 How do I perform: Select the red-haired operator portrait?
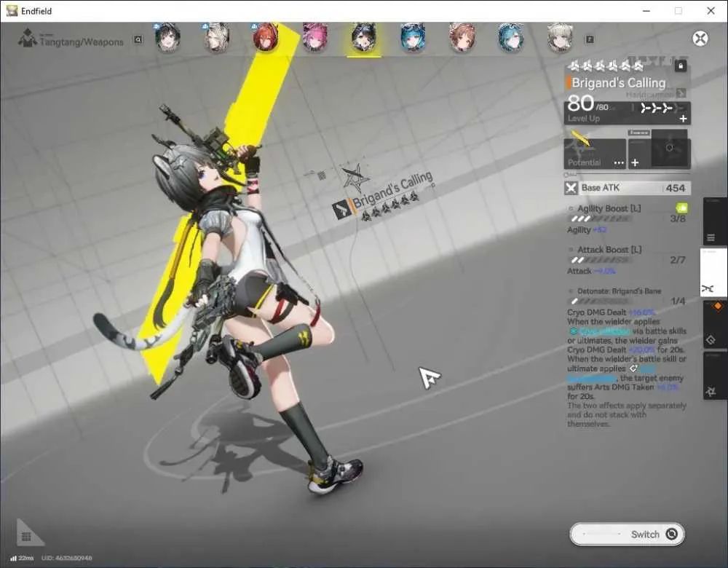[x=266, y=37]
